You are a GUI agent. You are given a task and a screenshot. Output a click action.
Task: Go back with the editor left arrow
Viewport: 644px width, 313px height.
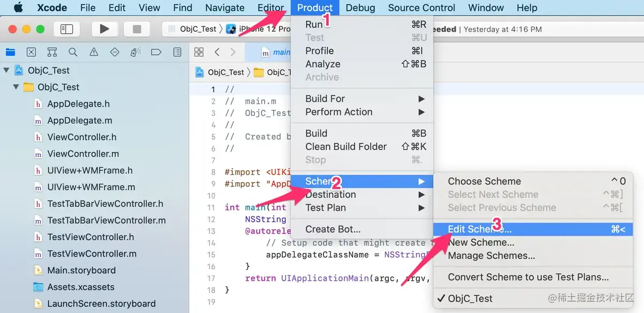coord(217,52)
